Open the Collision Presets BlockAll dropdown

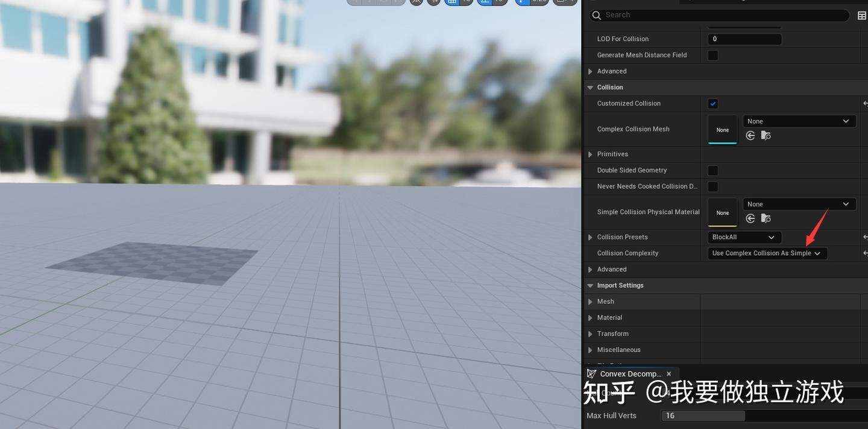[744, 237]
